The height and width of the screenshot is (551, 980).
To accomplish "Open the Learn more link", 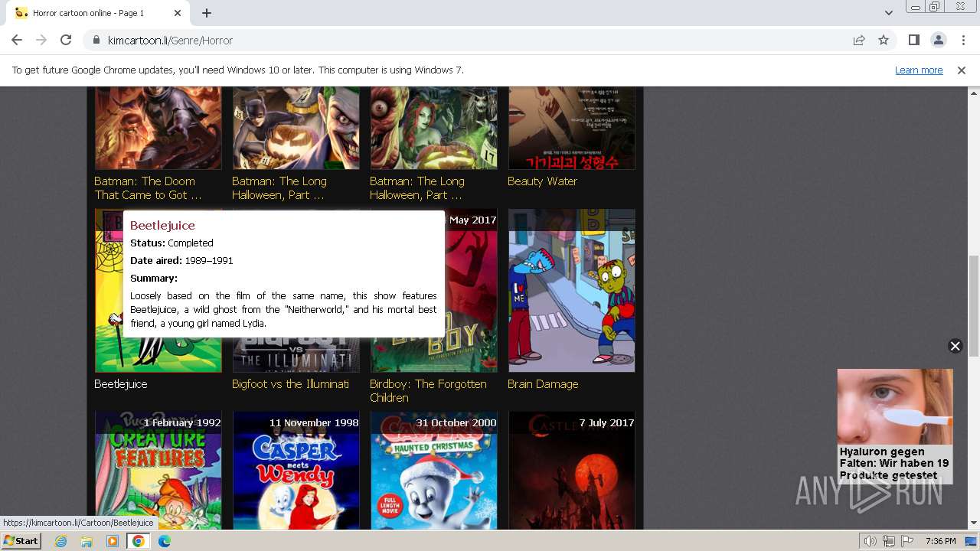I will pos(919,70).
